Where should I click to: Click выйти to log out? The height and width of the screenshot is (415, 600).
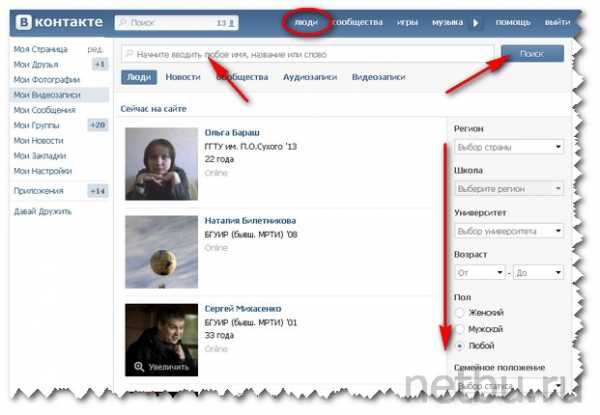(558, 22)
